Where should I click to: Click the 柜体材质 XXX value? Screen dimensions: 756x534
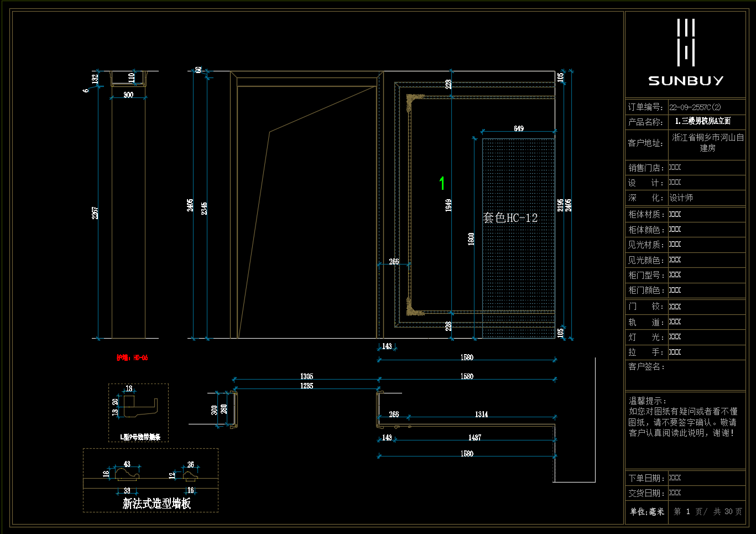coord(675,214)
